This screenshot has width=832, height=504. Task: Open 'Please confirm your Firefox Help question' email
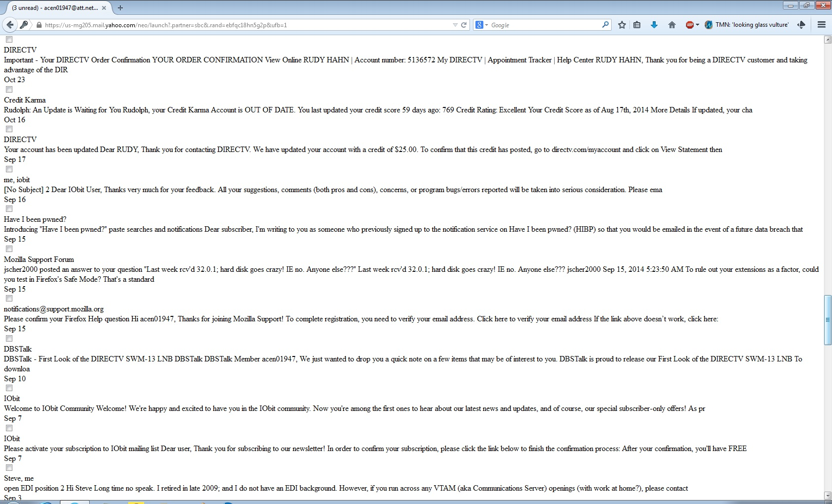[361, 319]
